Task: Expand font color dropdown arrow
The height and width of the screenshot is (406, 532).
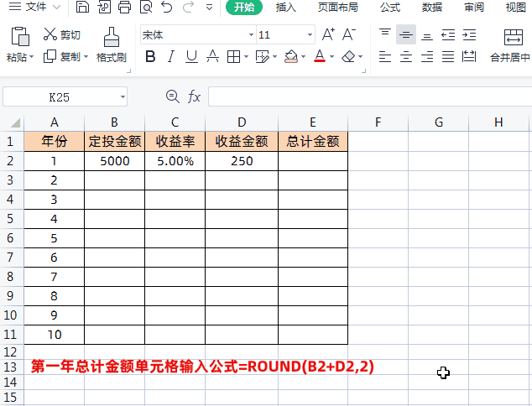Action: 331,57
